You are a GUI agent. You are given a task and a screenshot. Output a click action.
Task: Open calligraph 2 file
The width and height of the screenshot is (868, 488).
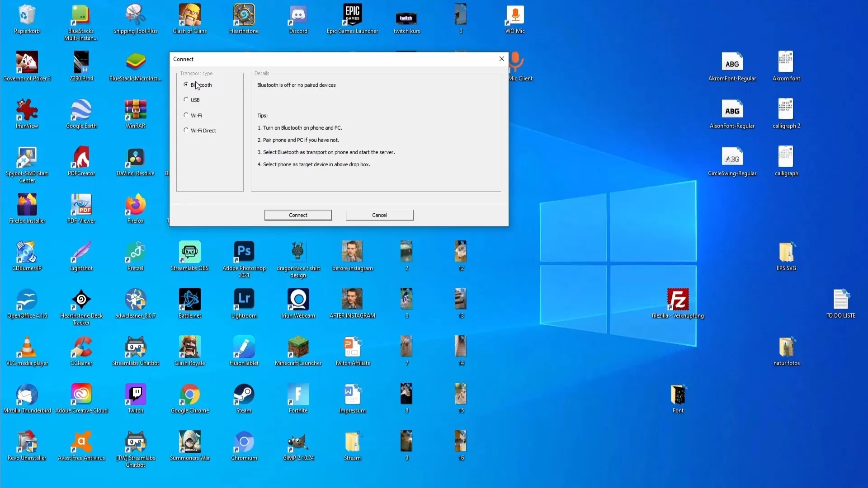point(786,114)
